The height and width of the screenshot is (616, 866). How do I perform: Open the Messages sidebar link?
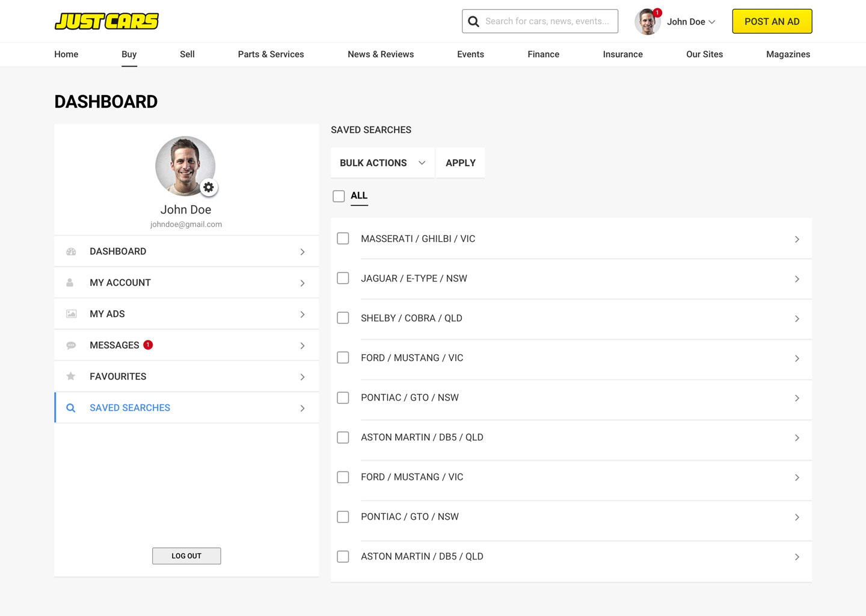186,345
